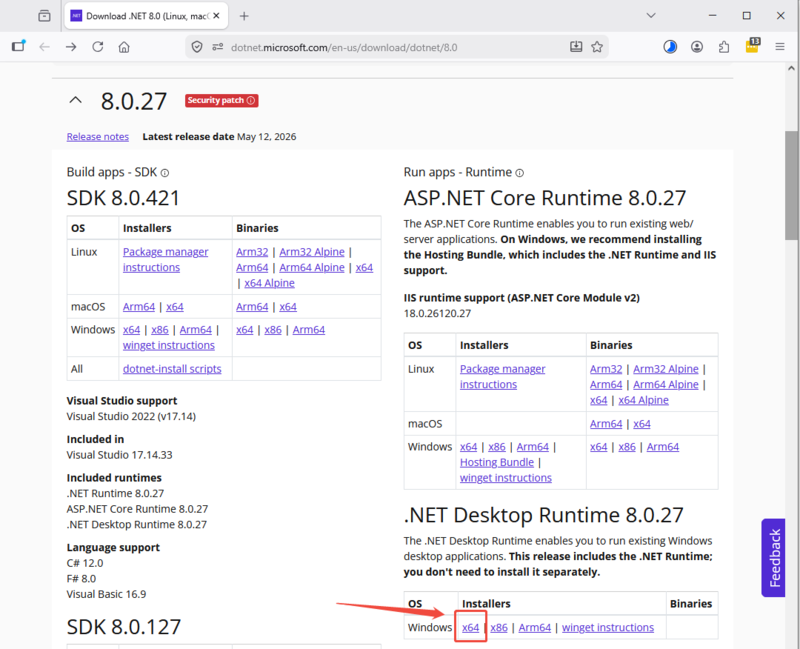Screen dimensions: 800x649
Task: Download SDK Windows x64 installer
Action: coord(131,330)
